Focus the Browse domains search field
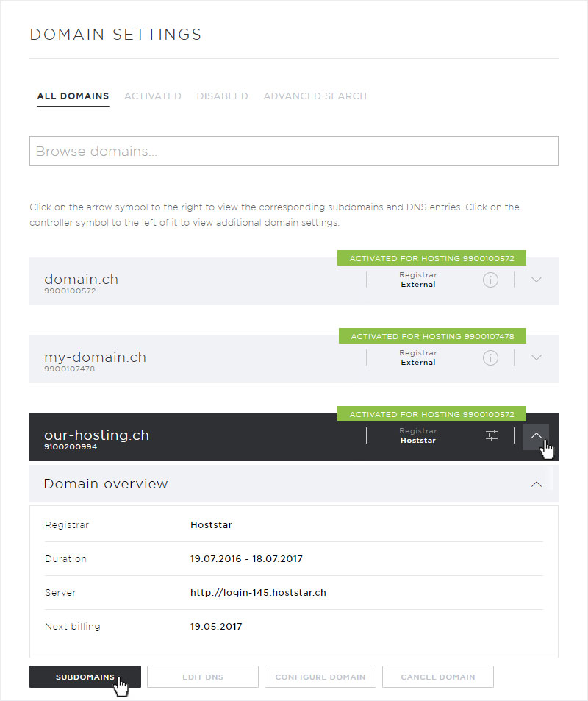This screenshot has height=701, width=588. pos(294,151)
